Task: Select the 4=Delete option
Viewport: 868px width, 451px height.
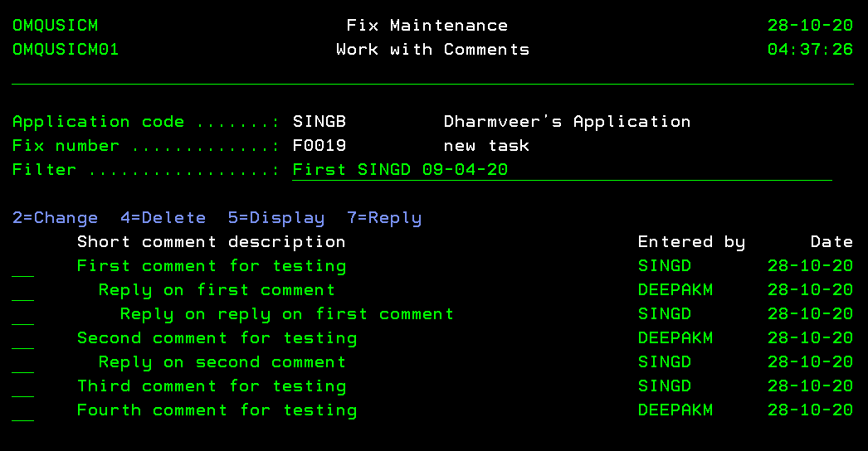Action: 163,218
